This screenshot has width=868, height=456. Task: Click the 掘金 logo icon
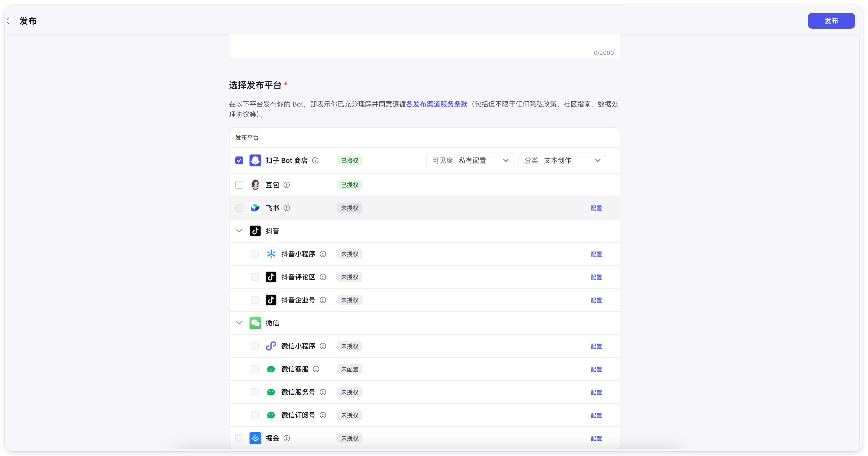255,438
